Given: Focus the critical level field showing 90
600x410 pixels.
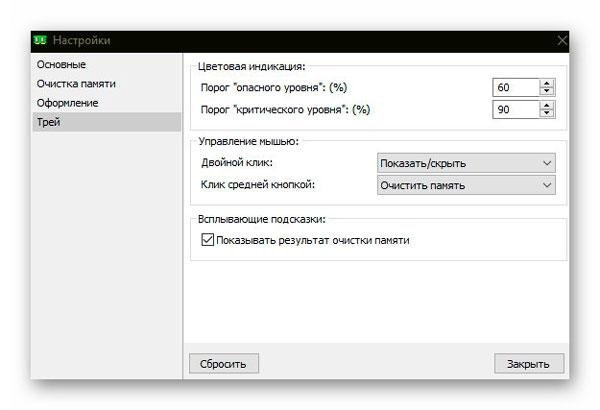Looking at the screenshot, I should click(x=516, y=110).
